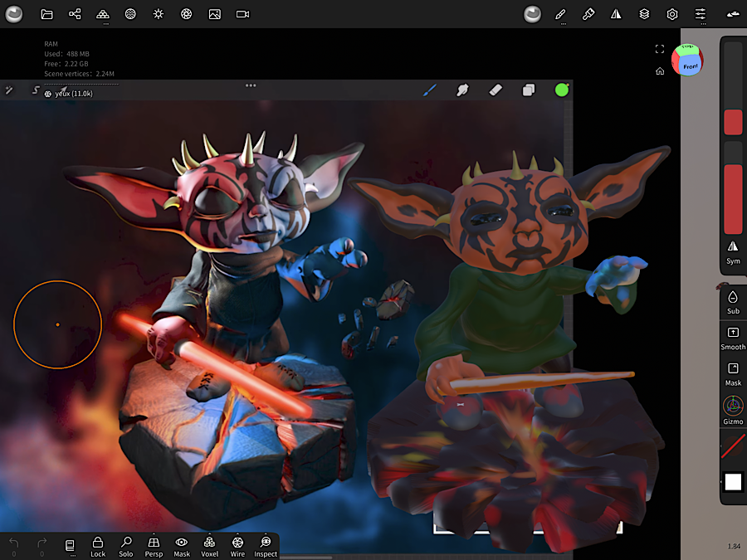The width and height of the screenshot is (747, 560).
Task: Click the "Scene vertices: 2.24M" text
Action: click(x=79, y=74)
